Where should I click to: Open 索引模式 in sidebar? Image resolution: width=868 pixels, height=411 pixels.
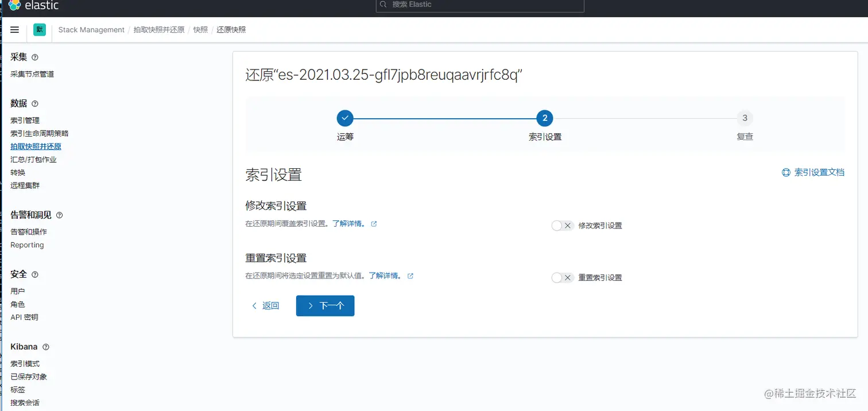[25, 364]
